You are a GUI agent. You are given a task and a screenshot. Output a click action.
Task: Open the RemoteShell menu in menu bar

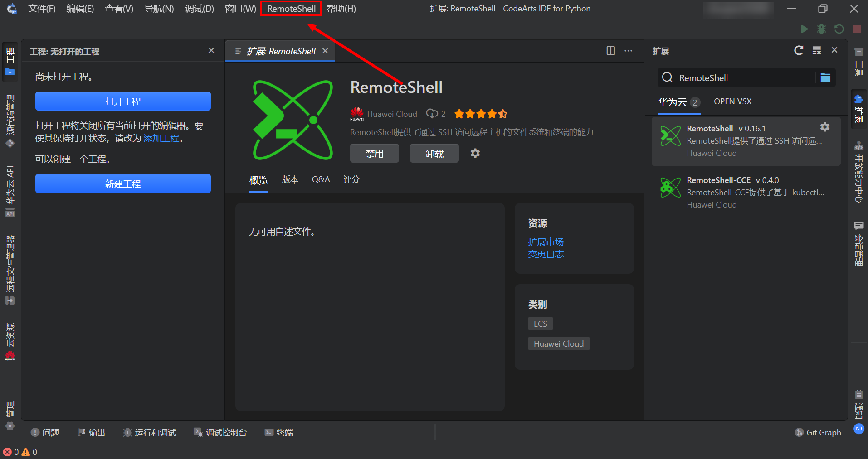291,9
